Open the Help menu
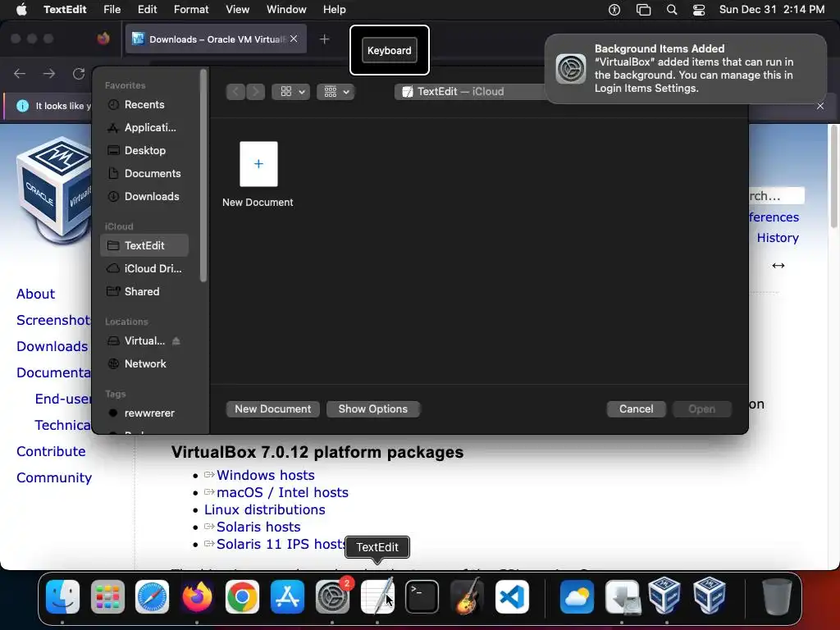The width and height of the screenshot is (840, 630). click(335, 9)
